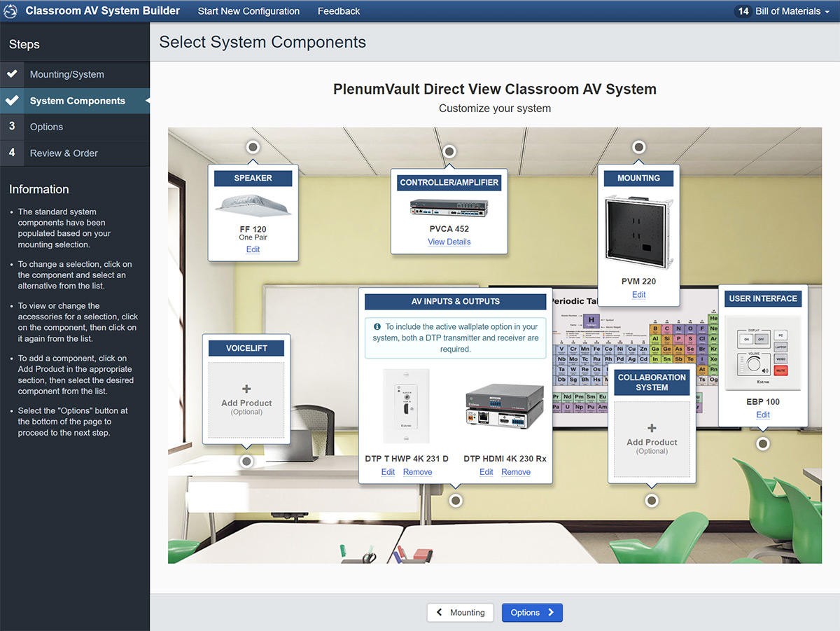
Task: Select the DTP HDMI 4K 230 Rx image
Action: click(504, 407)
